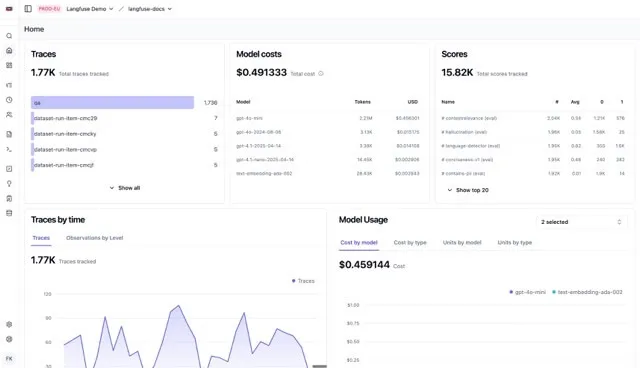The image size is (640, 368).
Task: Select the Units by model tab
Action: point(462,242)
